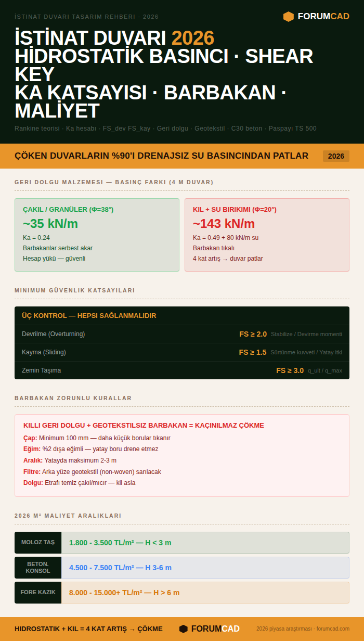This screenshot has width=364, height=641.
Task: Select the ÇAKIL / GRANÜLER (Φ=38°) card heading
Action: (68, 210)
